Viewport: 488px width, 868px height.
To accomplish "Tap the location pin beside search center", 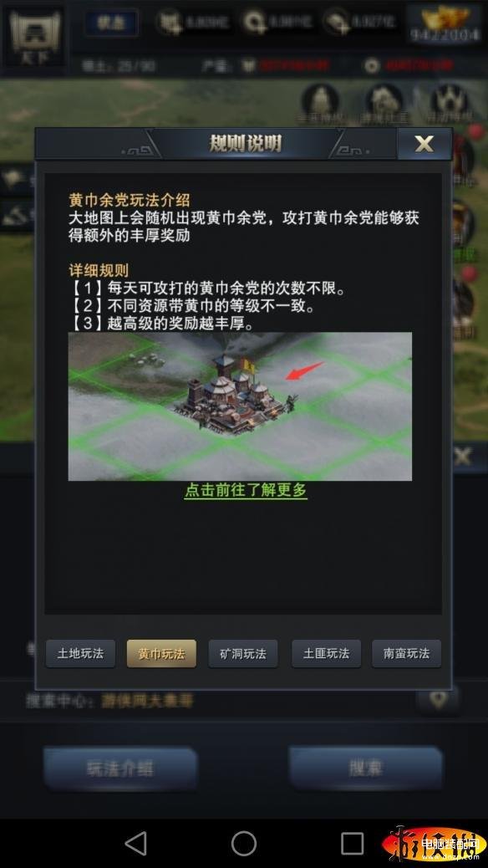I will (438, 699).
